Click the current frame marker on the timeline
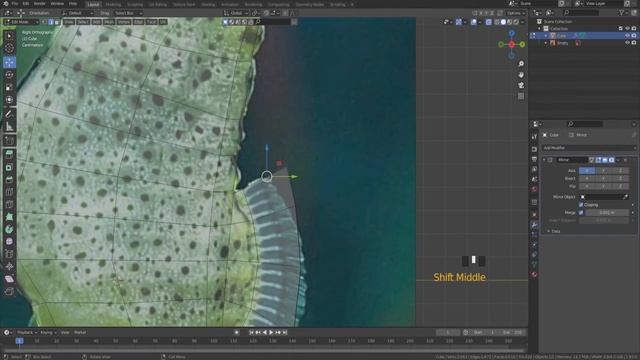Screen dimensions: 640x360 coord(19,341)
